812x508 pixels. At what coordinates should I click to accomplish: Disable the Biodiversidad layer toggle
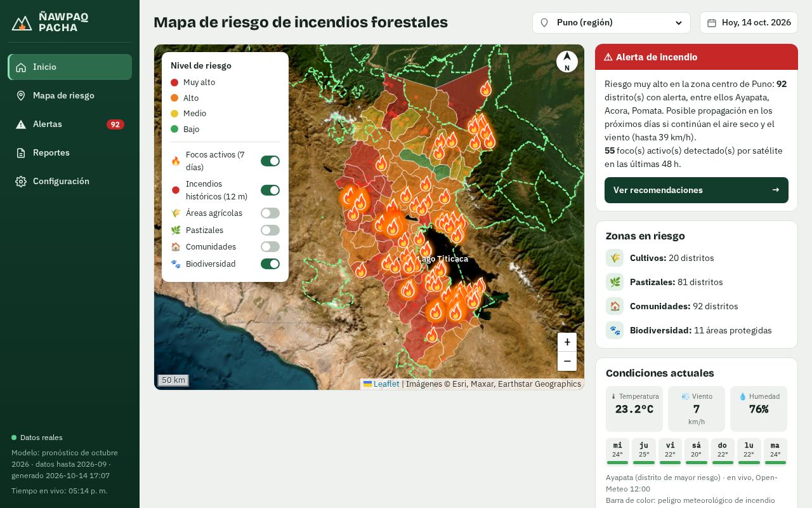click(270, 264)
